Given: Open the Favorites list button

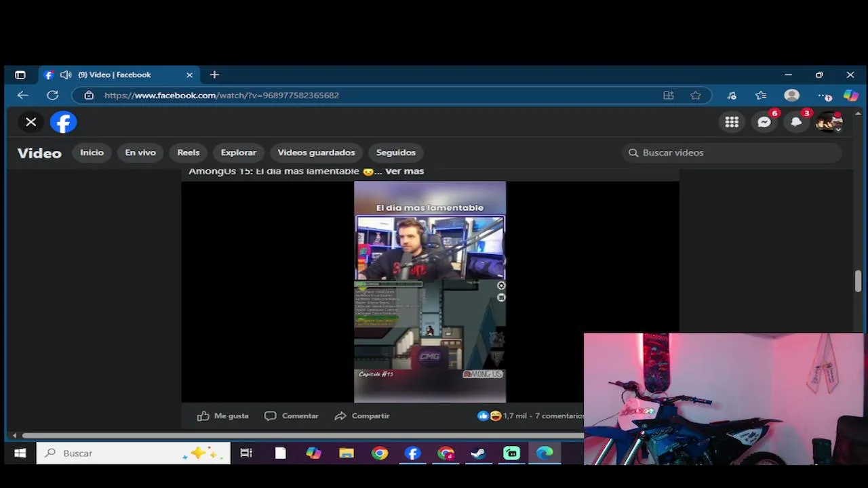Looking at the screenshot, I should pyautogui.click(x=761, y=96).
